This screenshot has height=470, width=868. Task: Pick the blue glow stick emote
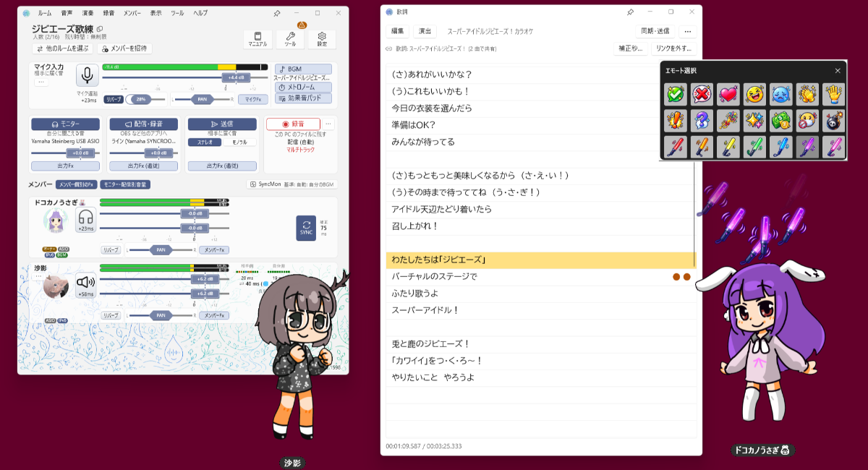pos(781,146)
